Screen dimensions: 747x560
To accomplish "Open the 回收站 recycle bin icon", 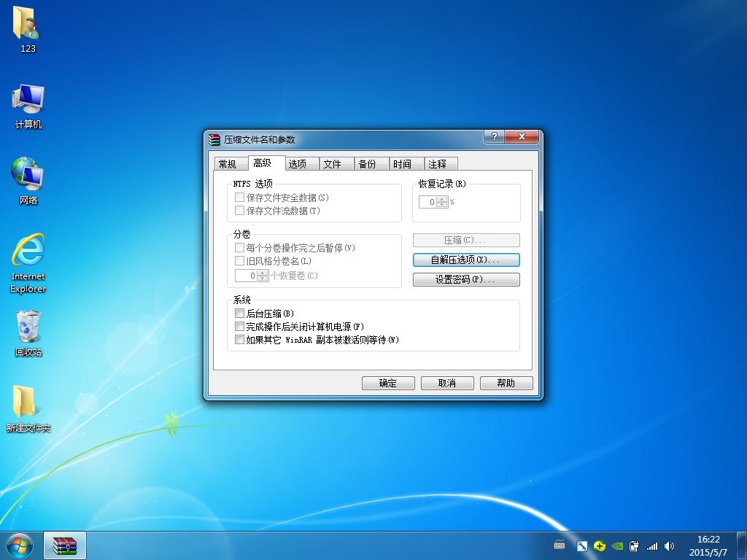I will (28, 333).
